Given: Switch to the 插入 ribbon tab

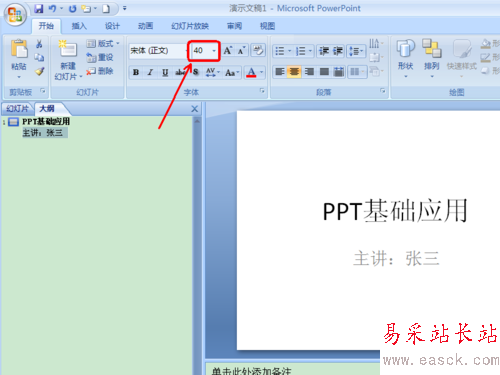Looking at the screenshot, I should point(79,26).
